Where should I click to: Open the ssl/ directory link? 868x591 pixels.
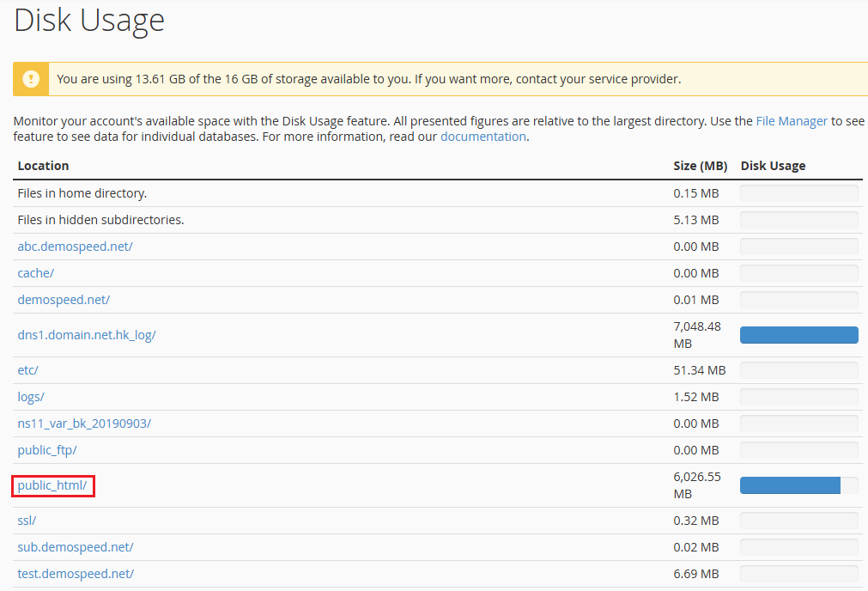27,521
